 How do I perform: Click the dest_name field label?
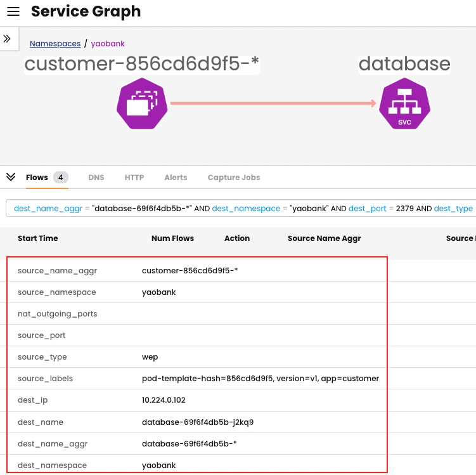click(x=41, y=422)
